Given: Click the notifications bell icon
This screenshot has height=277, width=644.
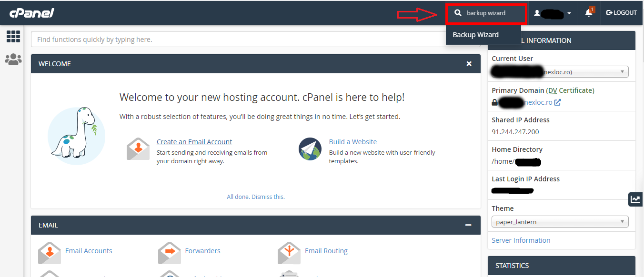Looking at the screenshot, I should point(589,13).
